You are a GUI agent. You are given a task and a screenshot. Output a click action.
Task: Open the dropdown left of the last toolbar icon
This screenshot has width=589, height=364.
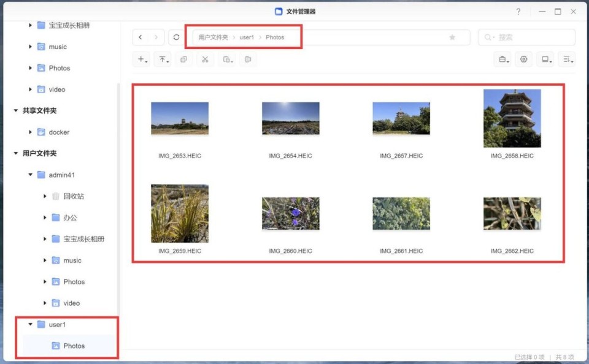pos(227,59)
